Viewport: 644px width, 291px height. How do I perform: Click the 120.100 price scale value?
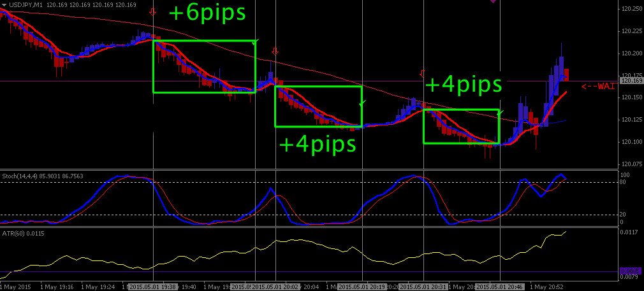coord(632,142)
